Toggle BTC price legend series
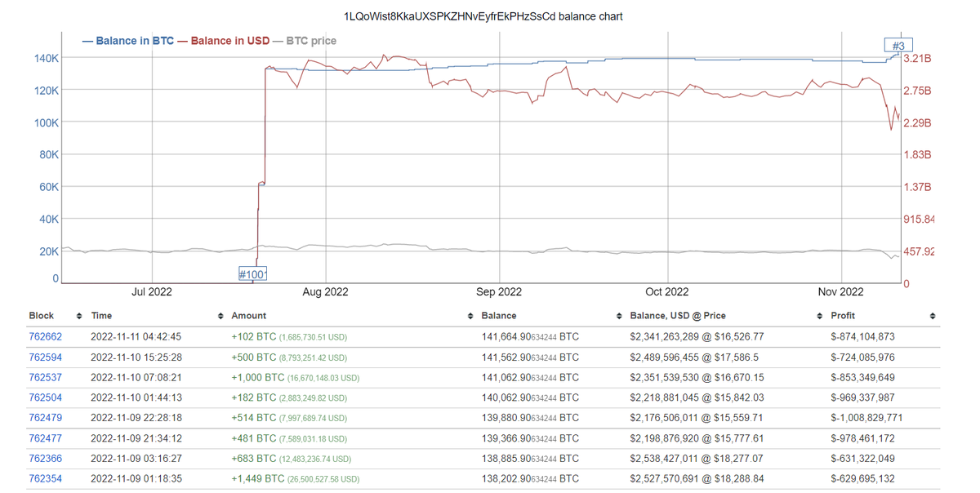The image size is (980, 493). pyautogui.click(x=305, y=41)
